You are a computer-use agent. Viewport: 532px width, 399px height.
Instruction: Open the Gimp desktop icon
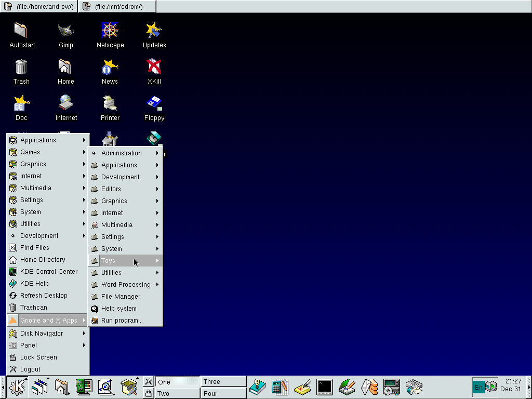65,31
